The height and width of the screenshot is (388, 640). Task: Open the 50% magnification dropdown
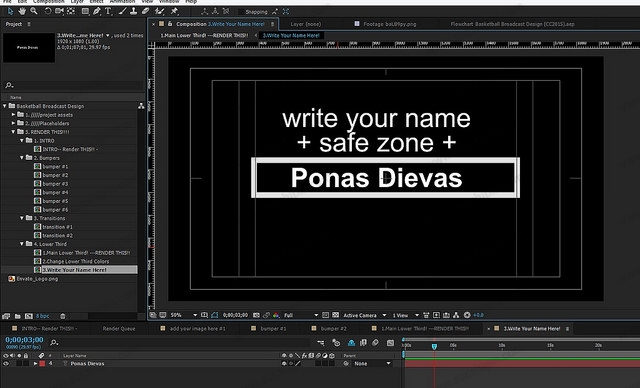pos(184,315)
